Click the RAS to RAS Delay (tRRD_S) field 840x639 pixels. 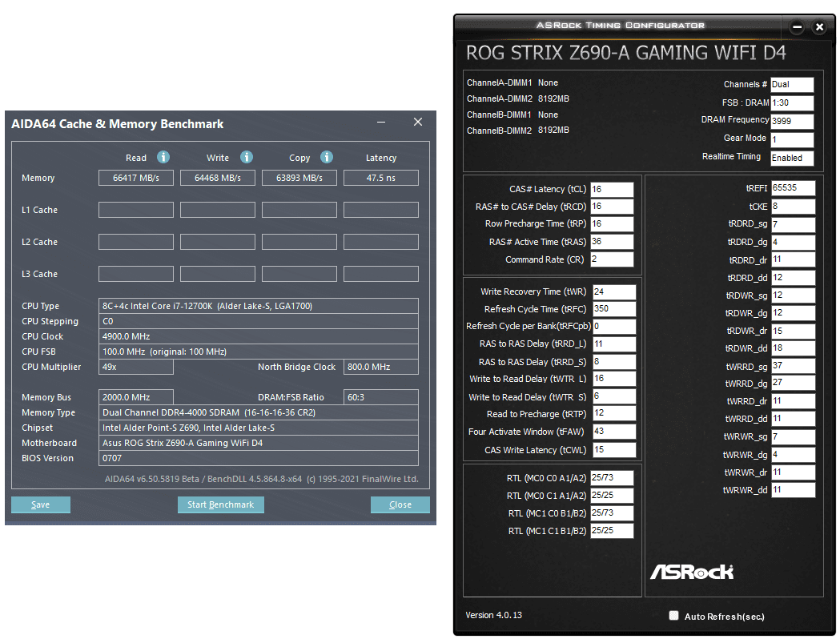(x=614, y=362)
